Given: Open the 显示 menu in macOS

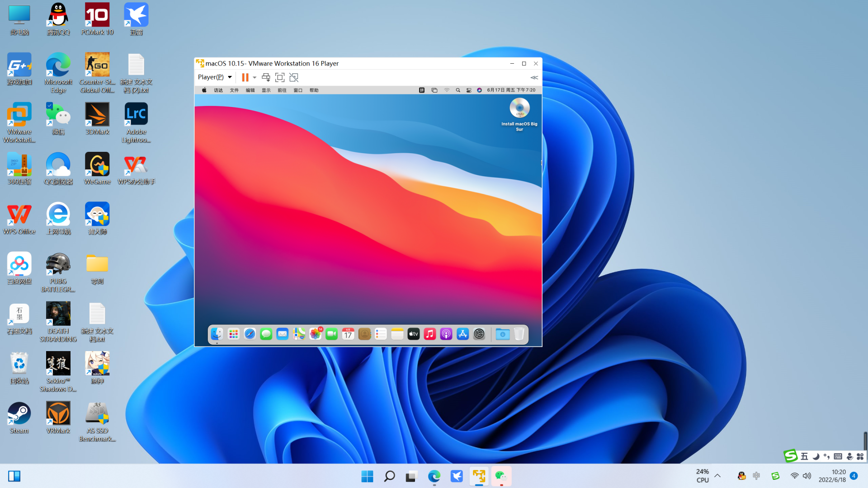Looking at the screenshot, I should point(266,90).
